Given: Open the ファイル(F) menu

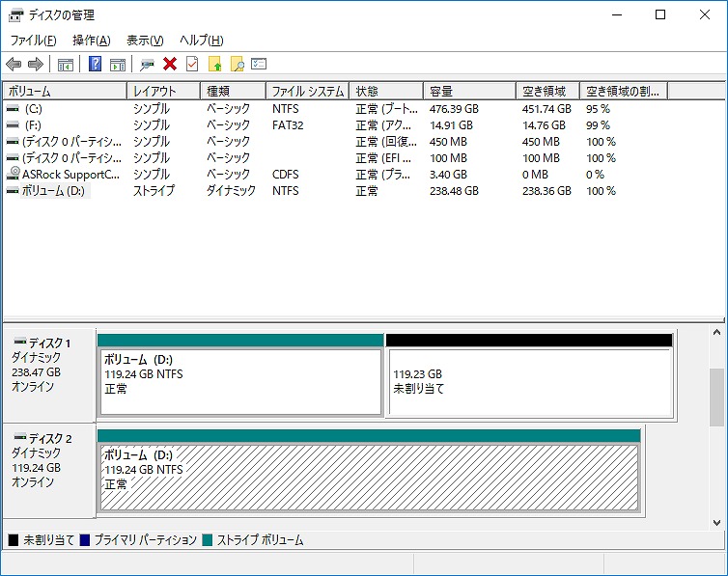Looking at the screenshot, I should [x=34, y=41].
